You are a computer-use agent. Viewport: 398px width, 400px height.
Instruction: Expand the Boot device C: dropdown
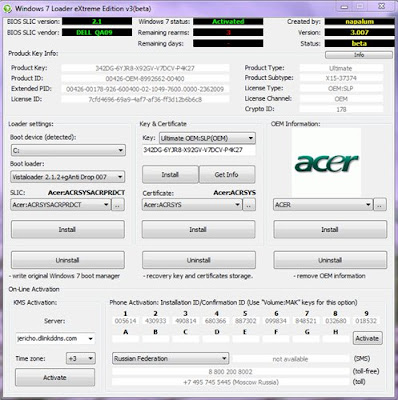coord(68,150)
